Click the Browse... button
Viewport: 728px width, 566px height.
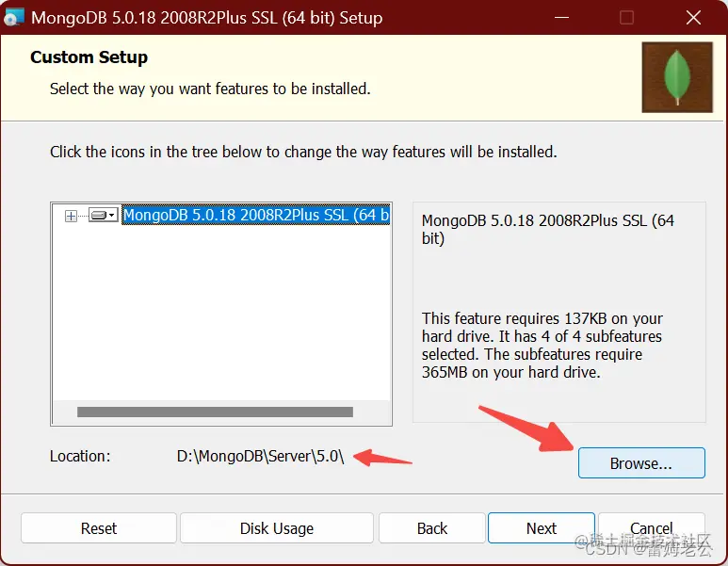tap(641, 463)
